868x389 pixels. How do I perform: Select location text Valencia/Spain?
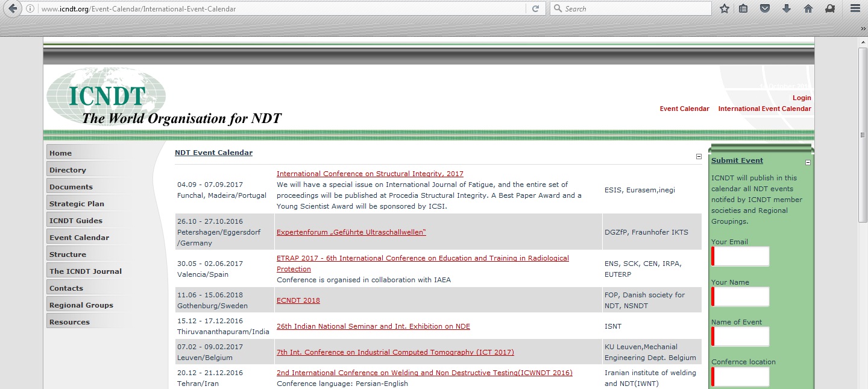coord(203,274)
